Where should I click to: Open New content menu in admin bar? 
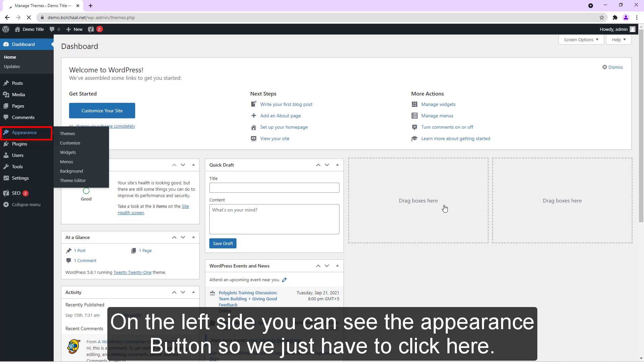point(74,29)
